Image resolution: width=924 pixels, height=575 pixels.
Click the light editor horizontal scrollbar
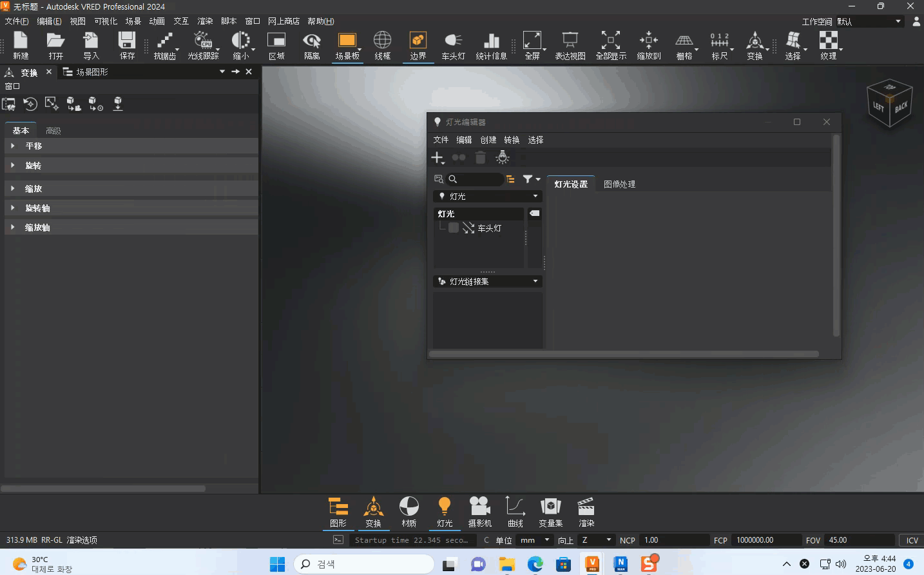pos(624,354)
